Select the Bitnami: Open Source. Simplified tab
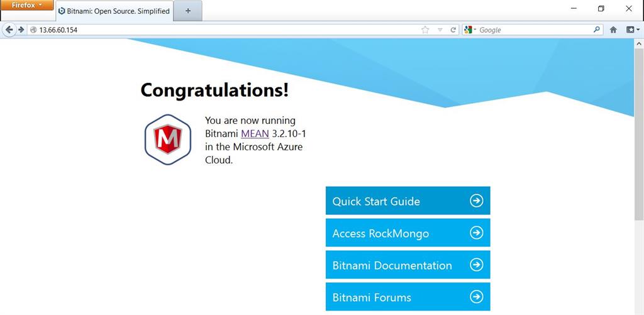The image size is (644, 315). 114,11
